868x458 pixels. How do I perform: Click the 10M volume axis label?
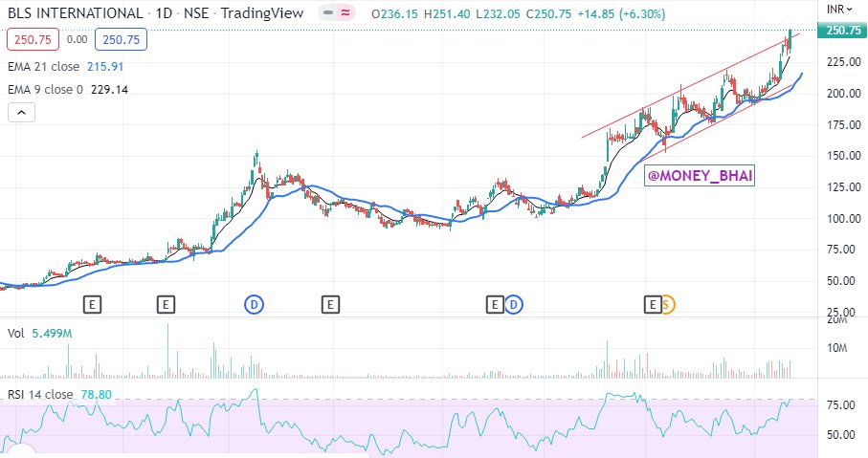click(837, 348)
